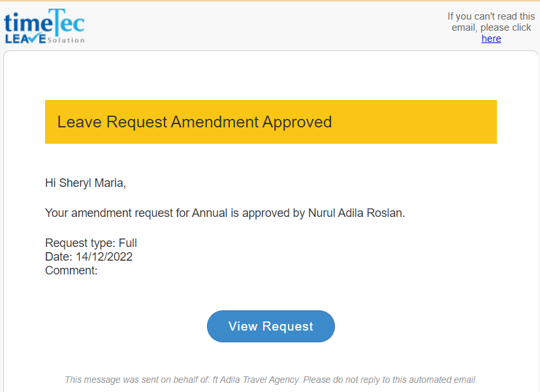Click the 'Approved' word in the banner heading
This screenshot has height=392, width=540.
click(297, 122)
